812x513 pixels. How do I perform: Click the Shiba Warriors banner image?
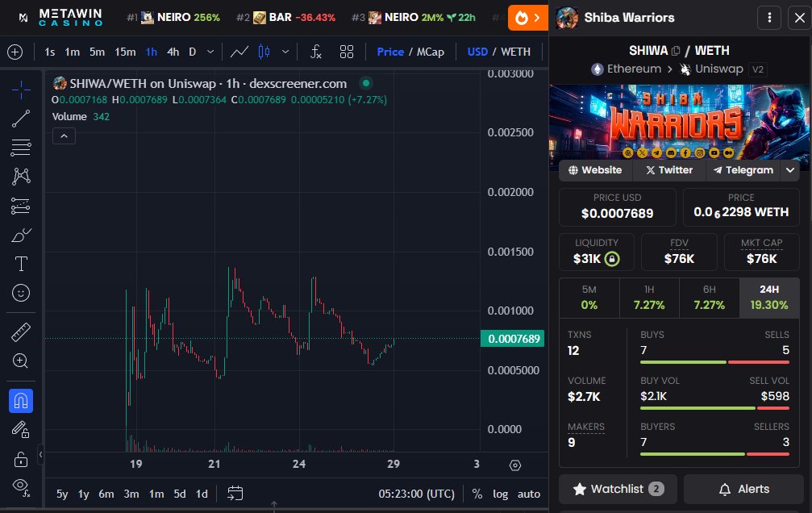tap(680, 123)
